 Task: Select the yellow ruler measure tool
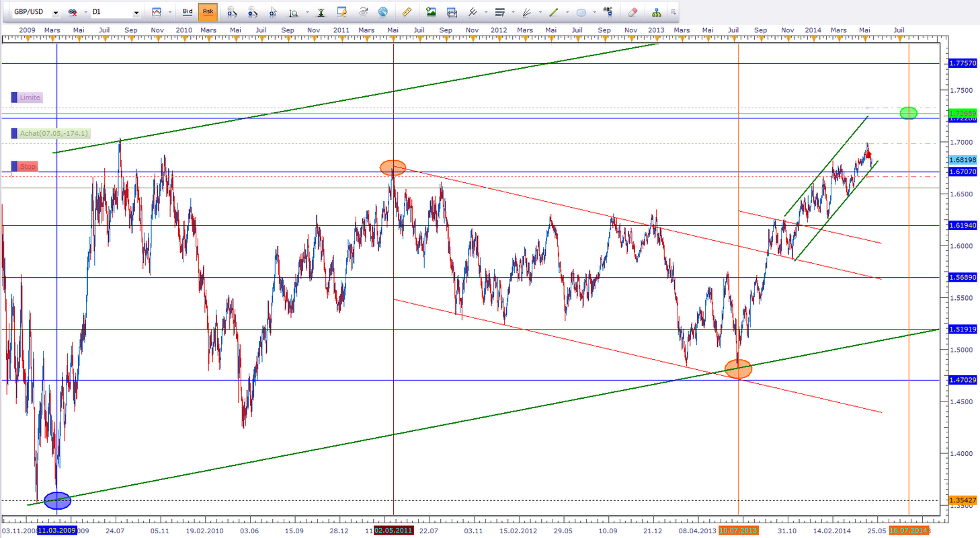(x=406, y=12)
